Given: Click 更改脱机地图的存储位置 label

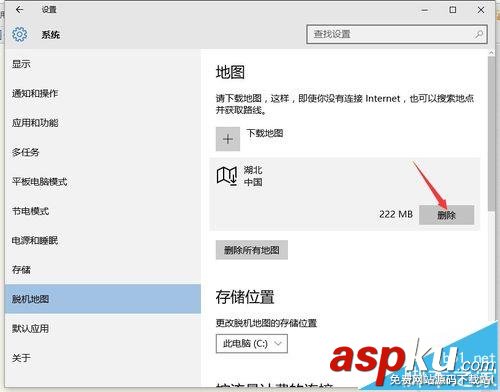Looking at the screenshot, I should [266, 323].
